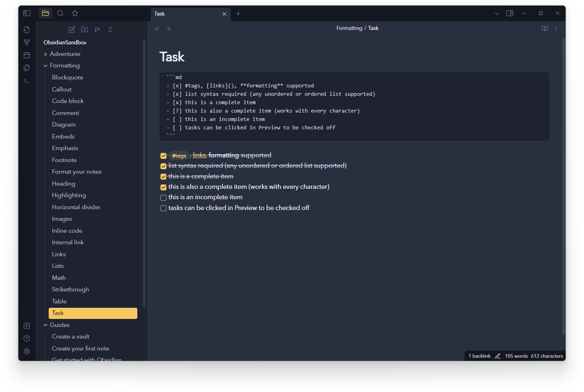Image resolution: width=584 pixels, height=392 pixels.
Task: Open the 1 backlink status item
Action: point(479,356)
